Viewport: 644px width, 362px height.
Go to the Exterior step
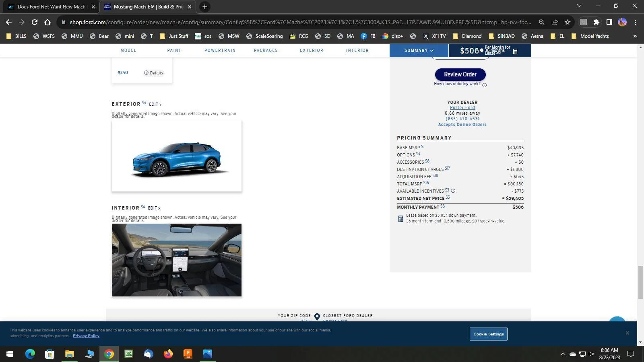[312, 50]
